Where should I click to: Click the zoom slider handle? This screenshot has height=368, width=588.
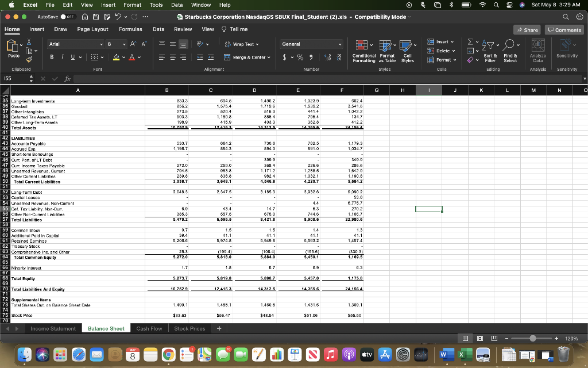click(x=533, y=338)
